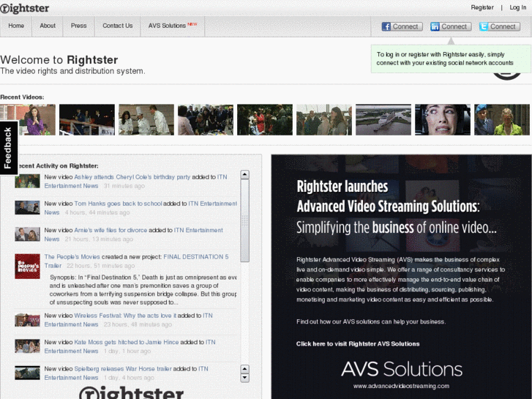
Task: Click thumbnail beside Spielberg War Horse item
Action: (x=28, y=373)
